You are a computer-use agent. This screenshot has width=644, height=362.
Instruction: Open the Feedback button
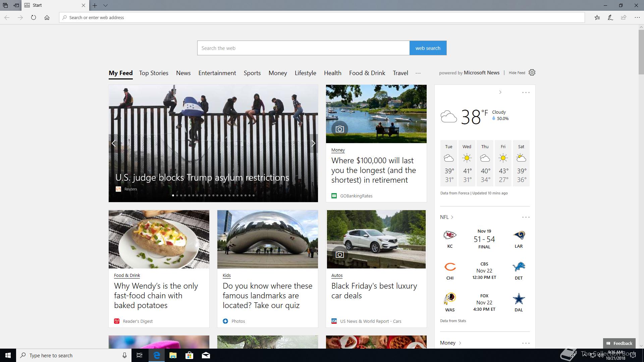(x=619, y=343)
